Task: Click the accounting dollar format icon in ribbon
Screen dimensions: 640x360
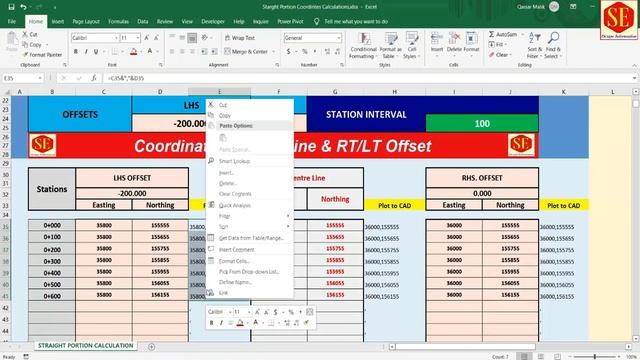Action: point(289,52)
